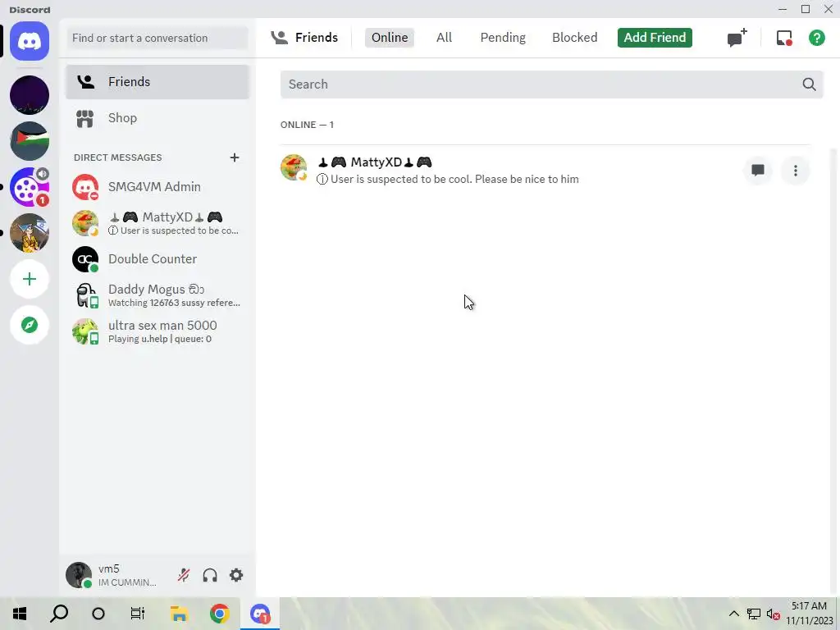Click the ONLINE — 1 header text
Screen dimensions: 840x630
307,125
